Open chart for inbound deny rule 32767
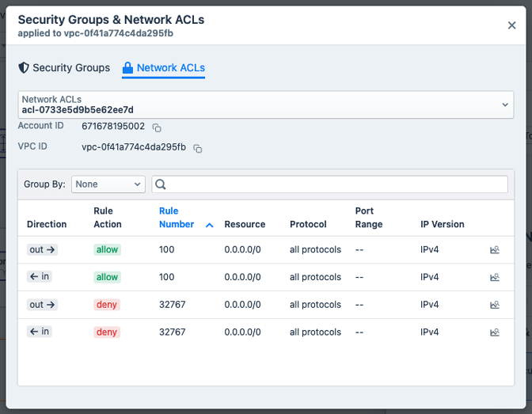532x414 pixels. 495,332
